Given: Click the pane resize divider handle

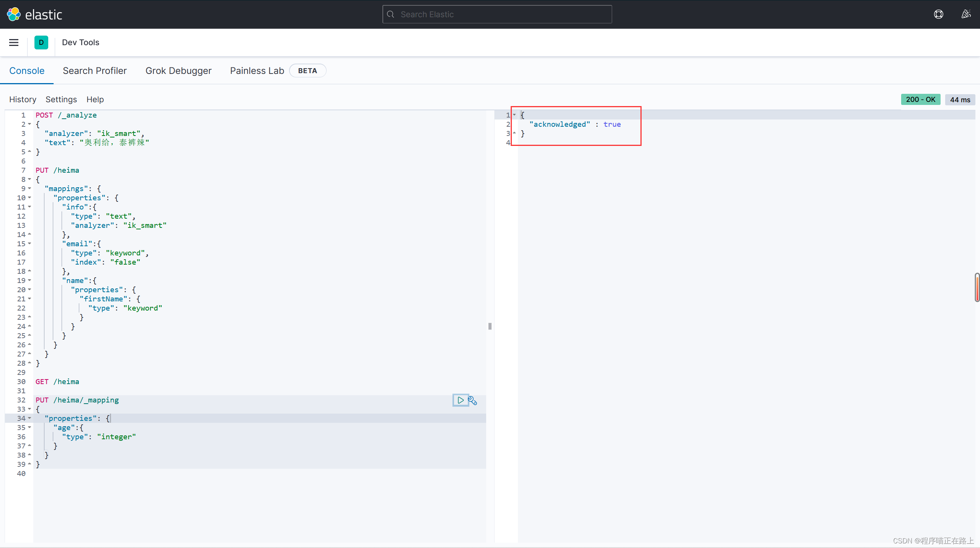Looking at the screenshot, I should coord(490,326).
